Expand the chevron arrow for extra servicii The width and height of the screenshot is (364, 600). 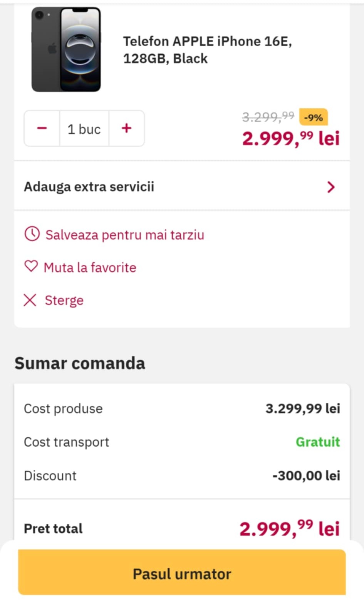[x=330, y=187]
